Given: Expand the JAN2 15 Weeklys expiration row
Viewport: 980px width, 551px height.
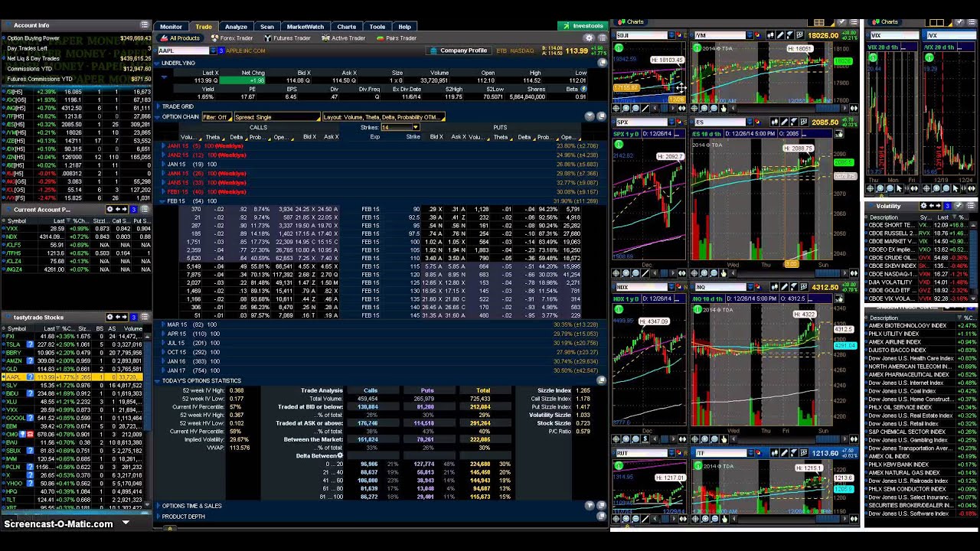Looking at the screenshot, I should coord(163,155).
